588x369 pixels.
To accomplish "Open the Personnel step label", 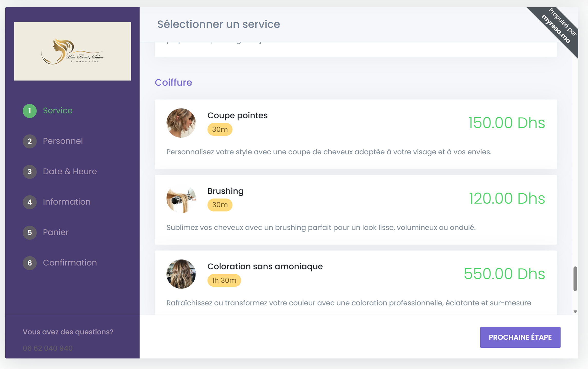I will pos(63,141).
